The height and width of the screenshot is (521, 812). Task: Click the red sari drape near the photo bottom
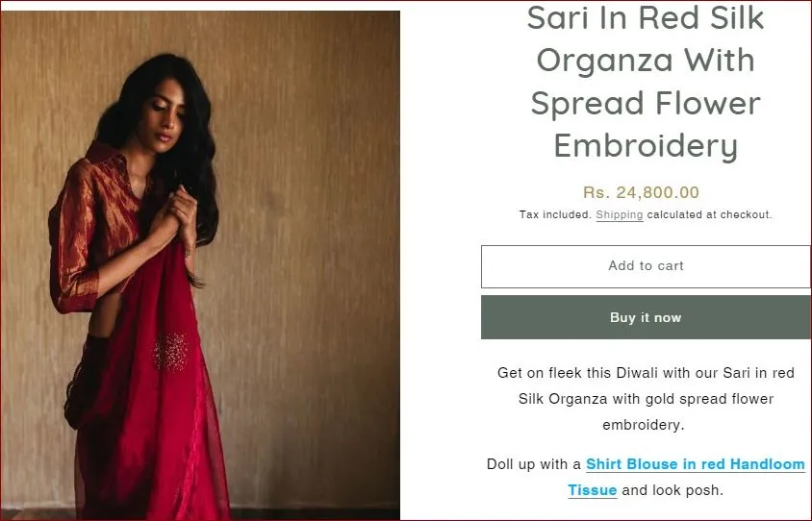(155, 465)
